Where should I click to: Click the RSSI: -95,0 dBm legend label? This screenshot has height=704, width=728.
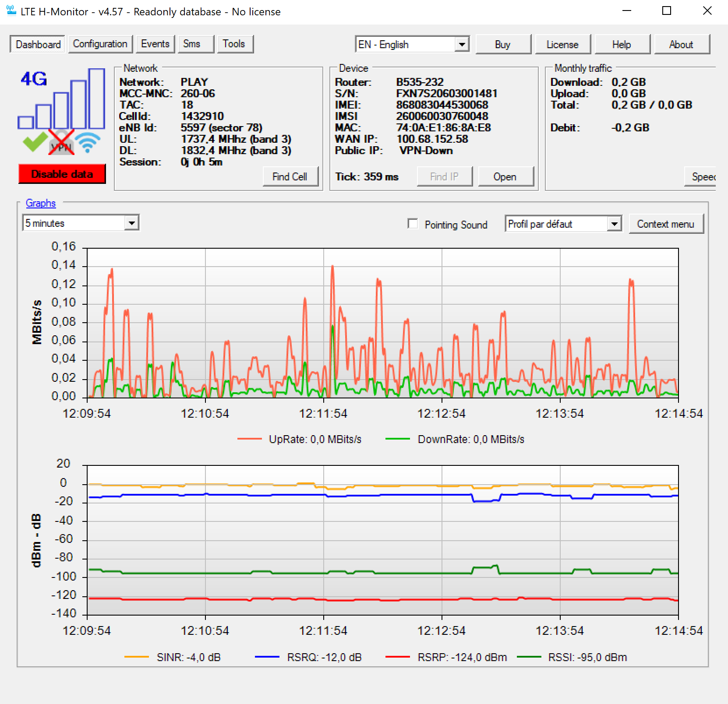tap(587, 657)
